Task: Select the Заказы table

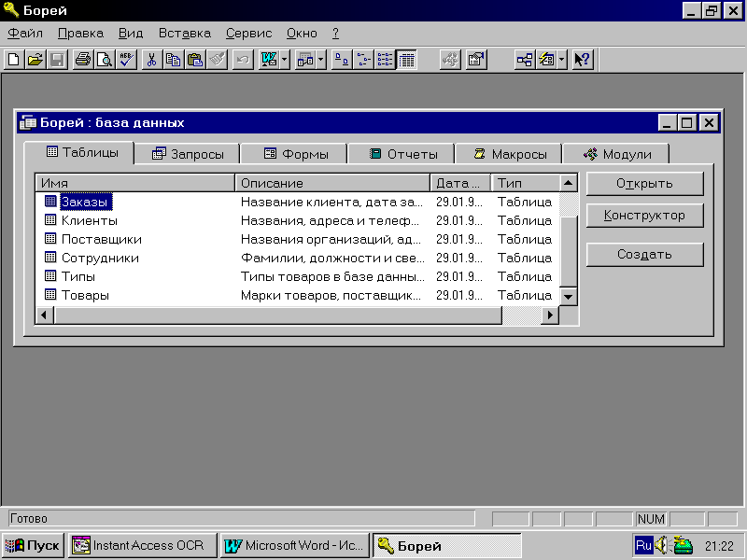Action: [85, 202]
